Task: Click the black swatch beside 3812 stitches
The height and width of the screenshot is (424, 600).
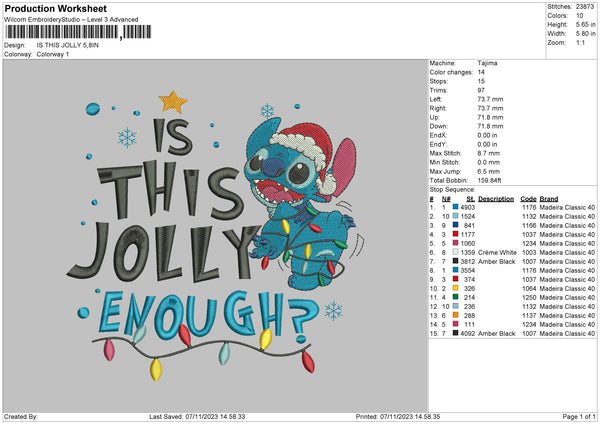Action: click(455, 261)
